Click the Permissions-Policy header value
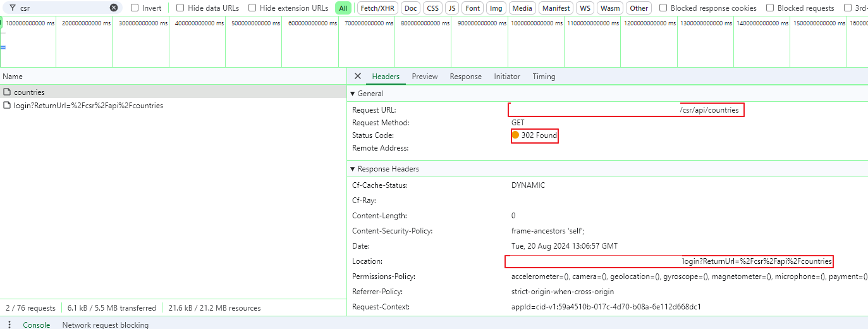The height and width of the screenshot is (329, 868). pyautogui.click(x=689, y=276)
